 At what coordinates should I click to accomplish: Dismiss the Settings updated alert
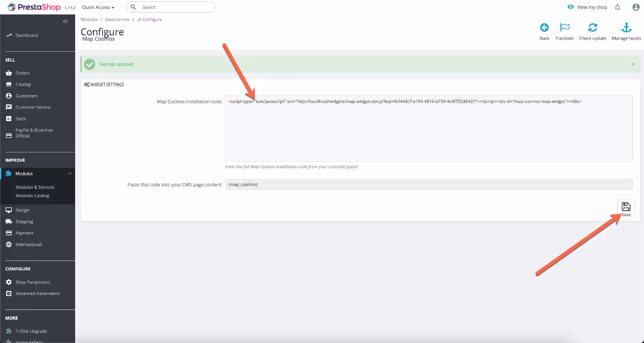[633, 64]
